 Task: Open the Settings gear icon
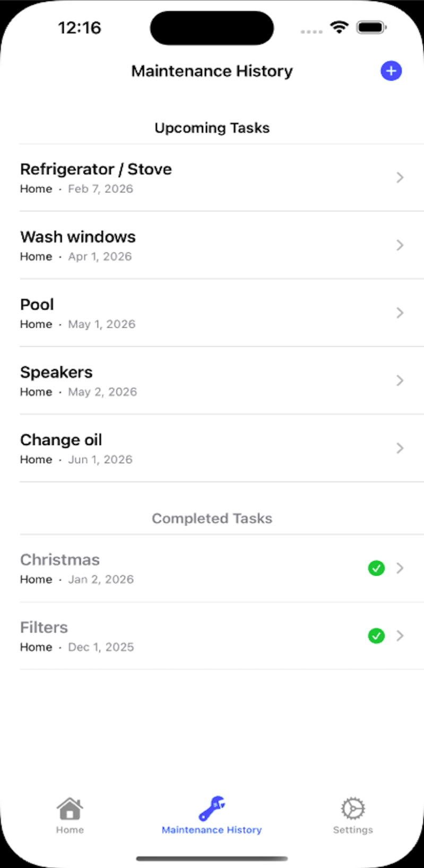click(x=353, y=809)
